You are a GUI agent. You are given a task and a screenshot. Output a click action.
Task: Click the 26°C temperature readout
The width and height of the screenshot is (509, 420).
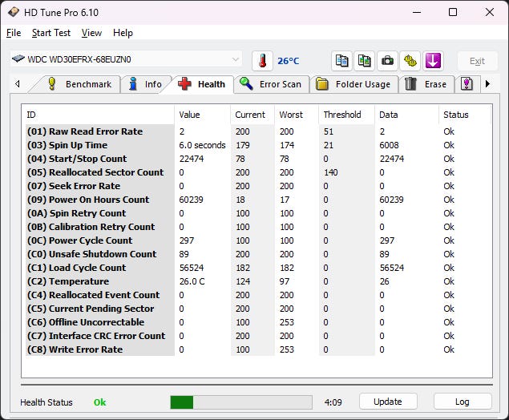click(x=289, y=61)
